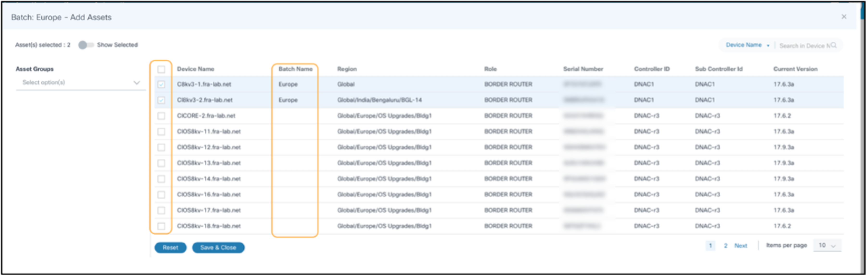Click into the device search field
868x278 pixels.
(x=803, y=45)
